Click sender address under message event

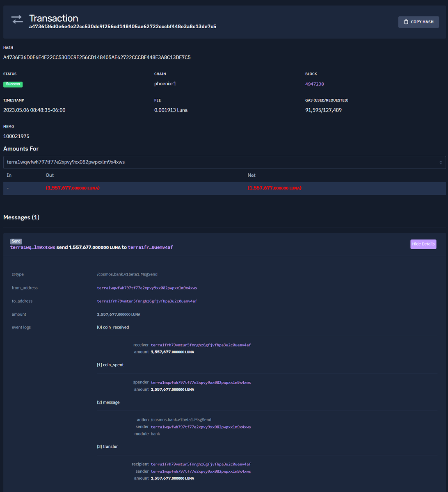(201, 427)
